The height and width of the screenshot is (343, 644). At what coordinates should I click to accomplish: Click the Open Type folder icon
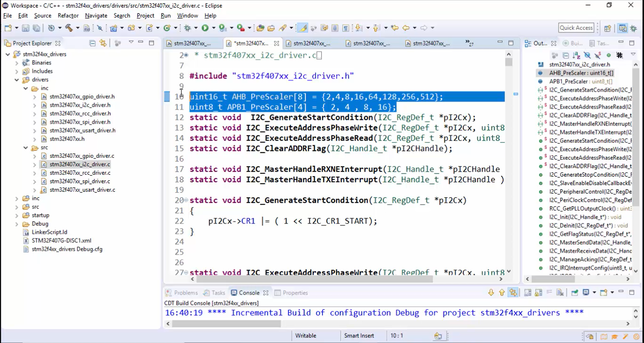260,28
